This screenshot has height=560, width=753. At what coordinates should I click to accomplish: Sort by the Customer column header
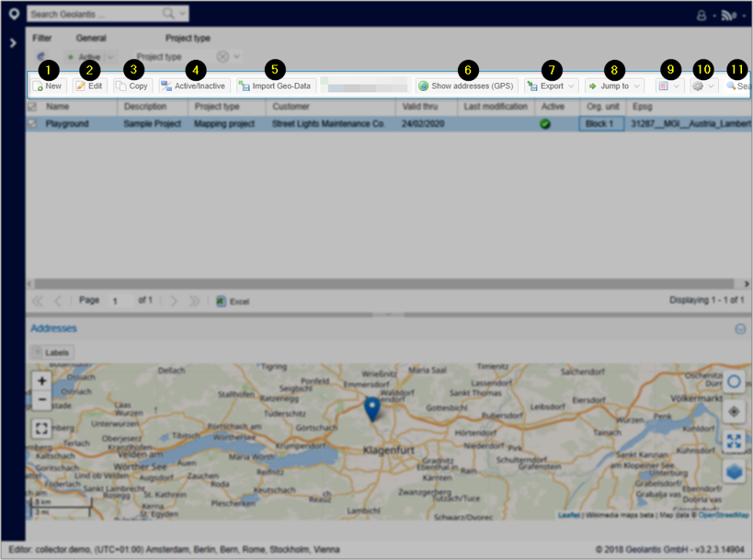coord(291,106)
